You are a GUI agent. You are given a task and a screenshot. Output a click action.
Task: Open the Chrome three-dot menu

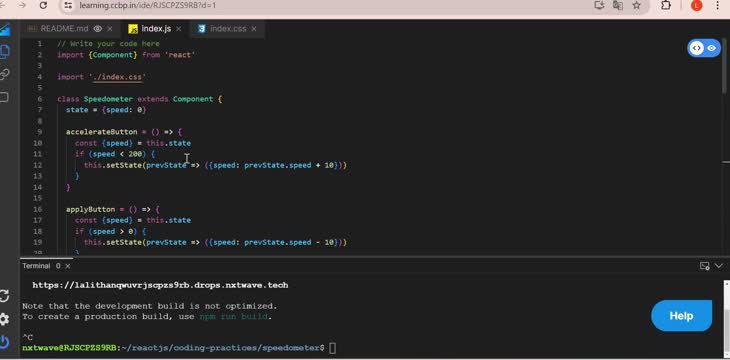point(717,6)
